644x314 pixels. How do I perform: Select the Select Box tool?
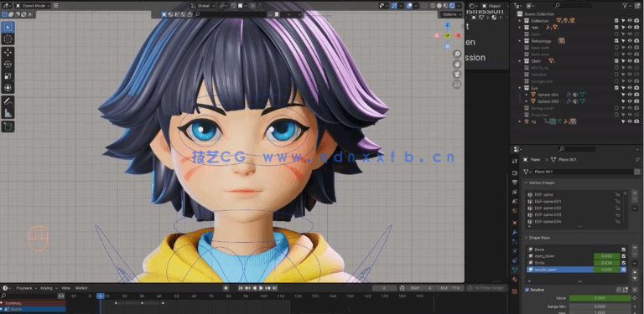[x=8, y=27]
